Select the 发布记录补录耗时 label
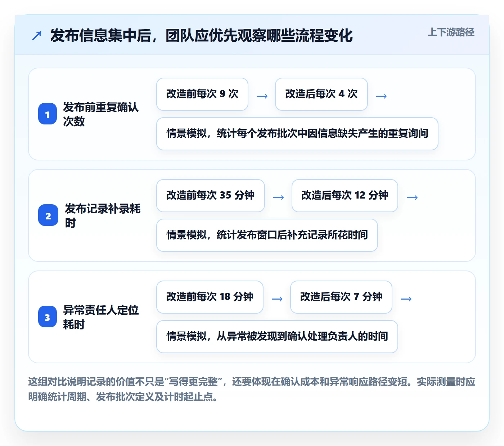 pos(103,215)
